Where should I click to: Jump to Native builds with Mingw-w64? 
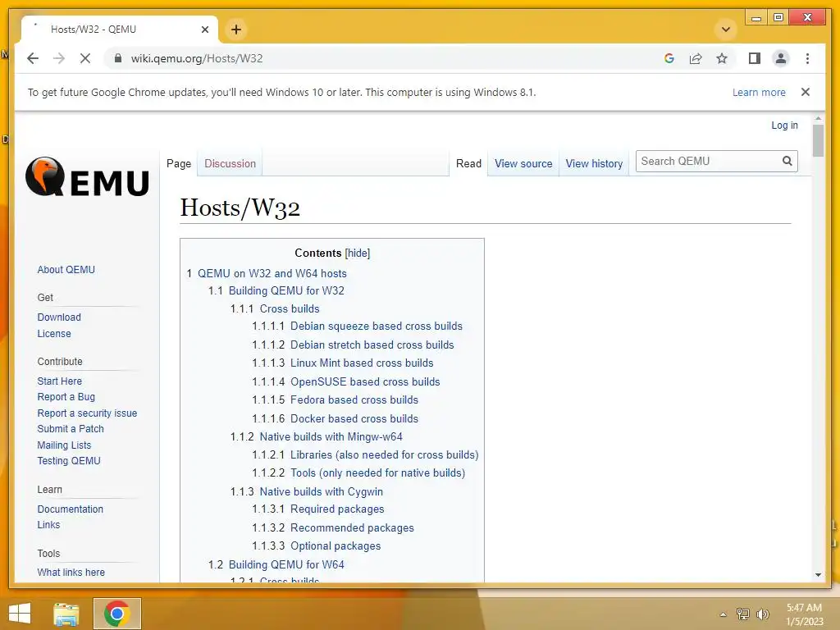point(331,436)
